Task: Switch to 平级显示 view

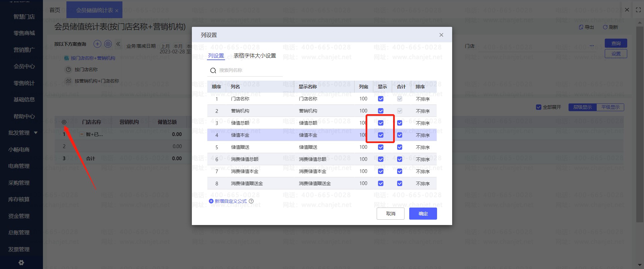Action: pos(610,107)
